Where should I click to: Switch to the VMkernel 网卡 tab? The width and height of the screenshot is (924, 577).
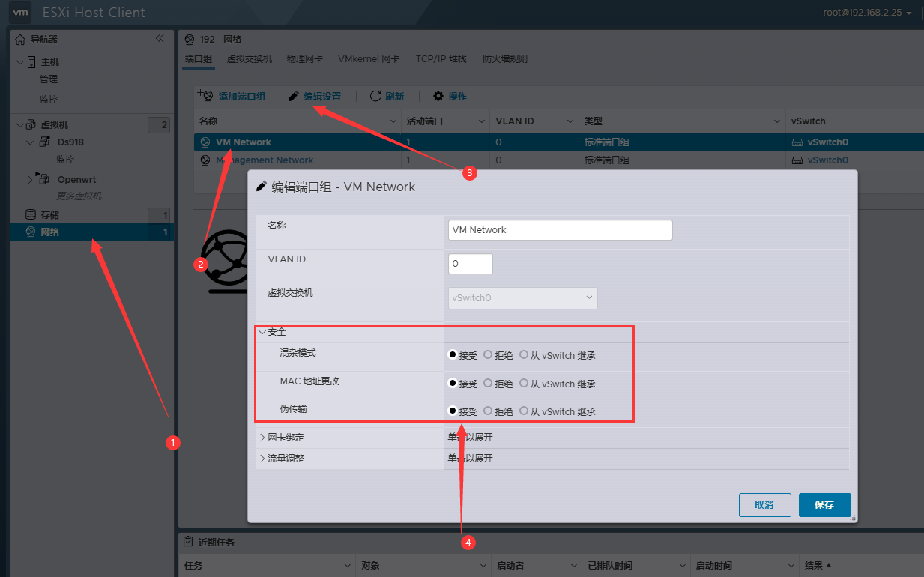point(369,58)
